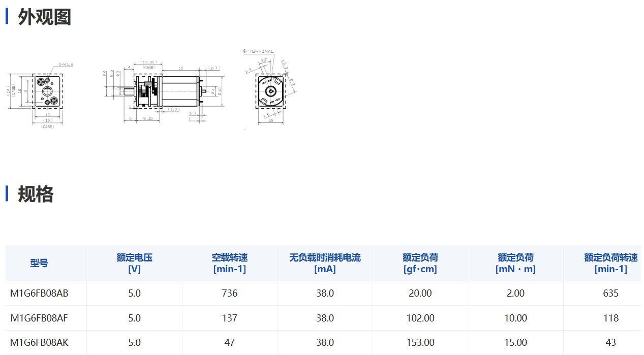Click the rated load value 2.00
Image resolution: width=644 pixels, height=355 pixels.
[x=515, y=293]
